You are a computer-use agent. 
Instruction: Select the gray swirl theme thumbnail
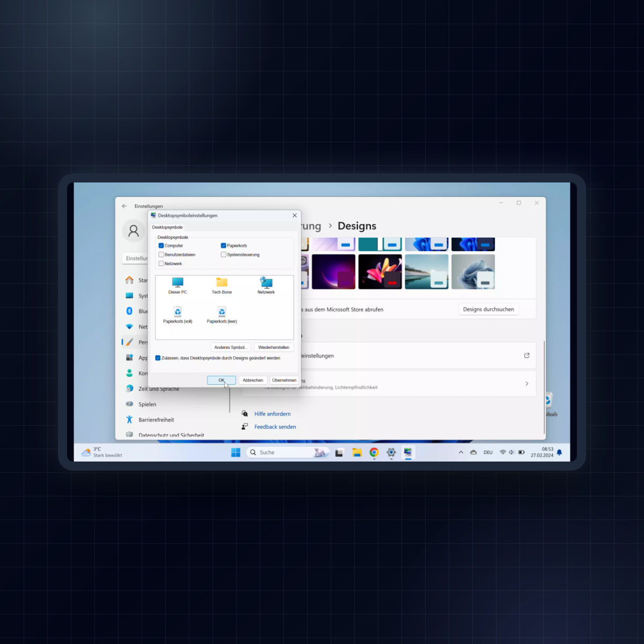tap(473, 272)
